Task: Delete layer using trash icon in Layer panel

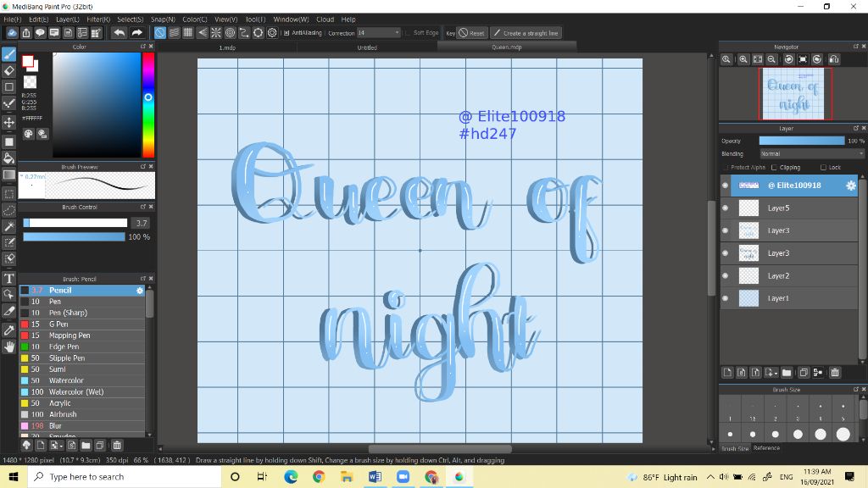Action: 835,373
